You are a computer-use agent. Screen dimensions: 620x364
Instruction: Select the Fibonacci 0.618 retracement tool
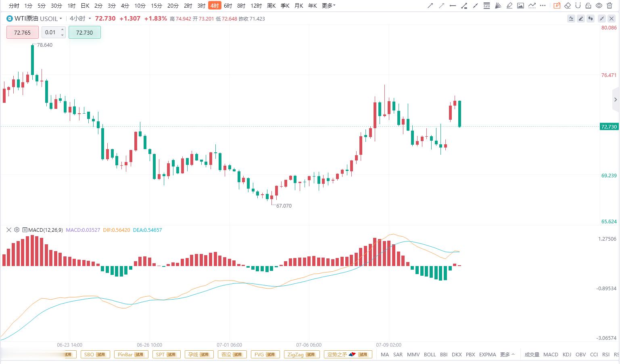[486, 6]
